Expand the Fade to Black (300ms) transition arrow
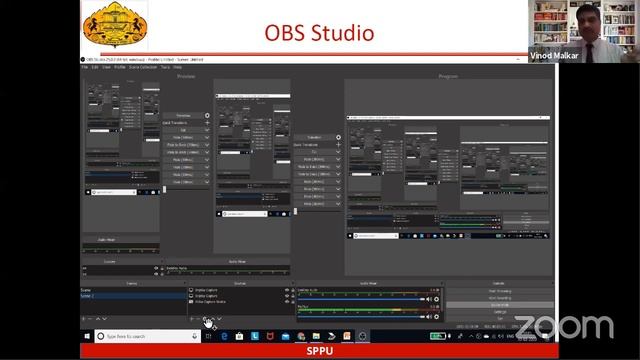640x360 pixels. click(x=338, y=167)
